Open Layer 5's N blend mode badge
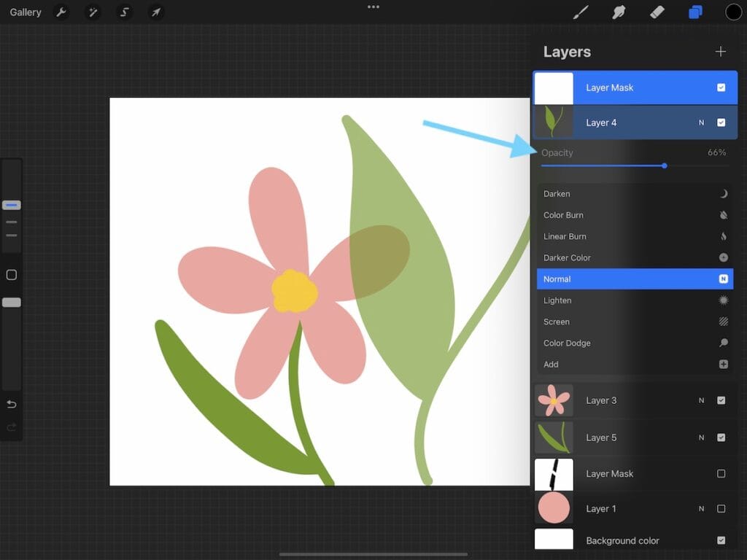747x560 pixels. [x=701, y=437]
